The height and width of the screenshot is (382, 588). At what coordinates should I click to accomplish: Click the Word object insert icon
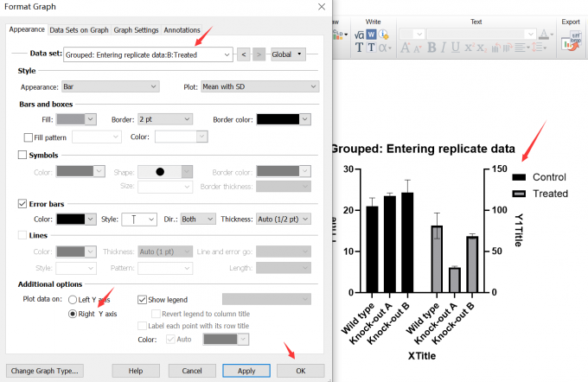coord(371,35)
